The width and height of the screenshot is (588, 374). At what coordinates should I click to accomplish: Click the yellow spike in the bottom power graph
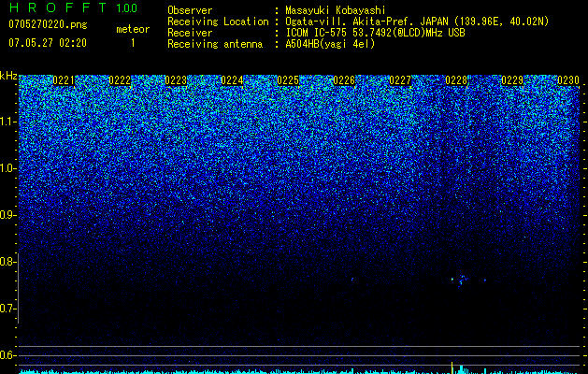[x=452, y=367]
